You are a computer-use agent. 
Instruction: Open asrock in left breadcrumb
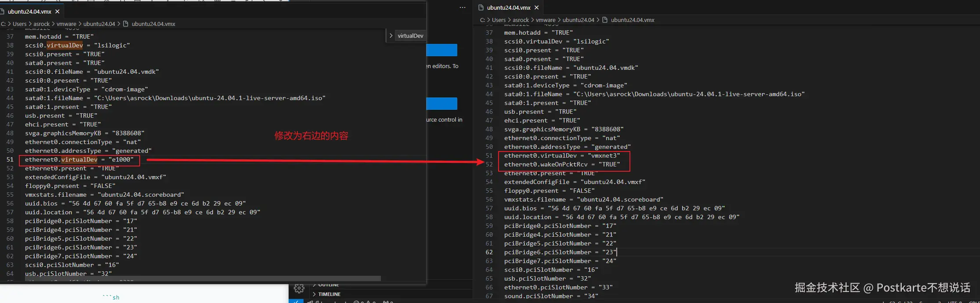pyautogui.click(x=42, y=24)
